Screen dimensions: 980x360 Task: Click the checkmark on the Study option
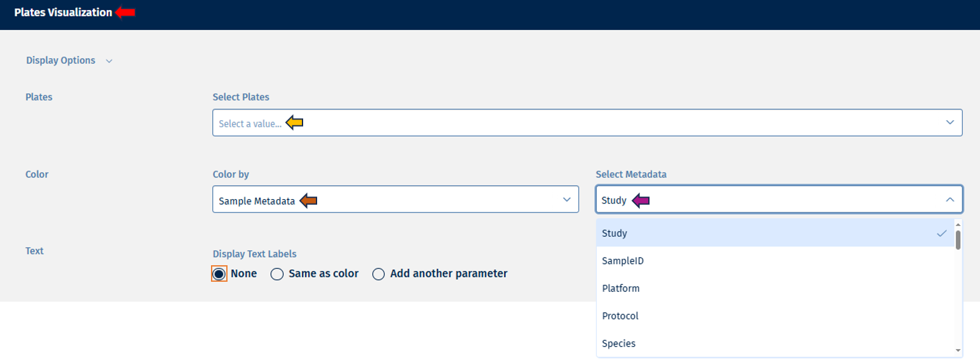tap(941, 233)
